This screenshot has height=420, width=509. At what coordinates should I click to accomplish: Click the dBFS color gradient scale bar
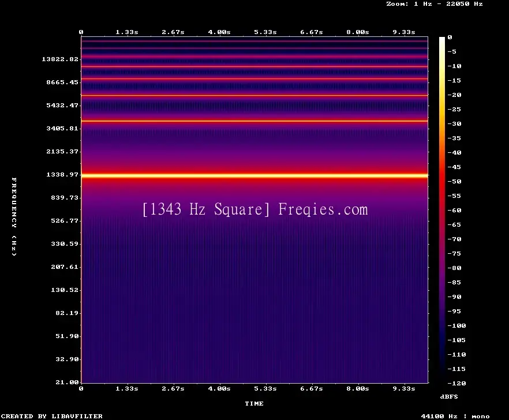point(442,210)
